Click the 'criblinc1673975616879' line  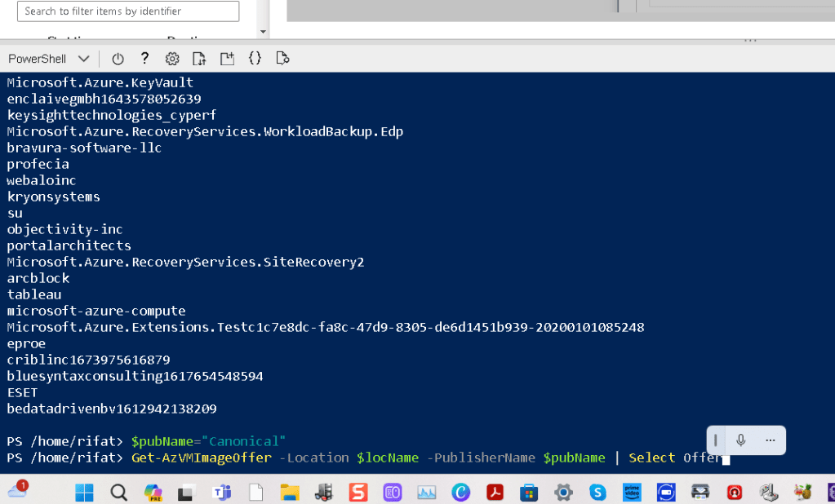tap(88, 360)
